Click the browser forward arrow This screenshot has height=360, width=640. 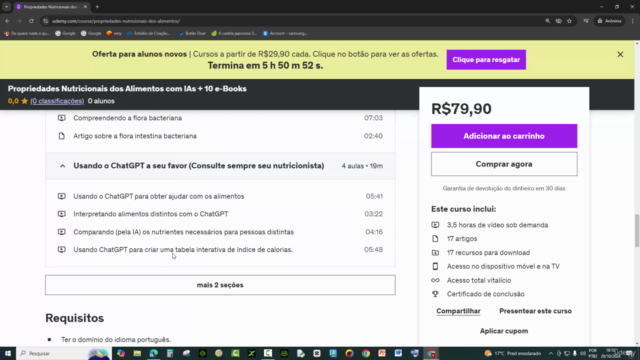pyautogui.click(x=19, y=21)
